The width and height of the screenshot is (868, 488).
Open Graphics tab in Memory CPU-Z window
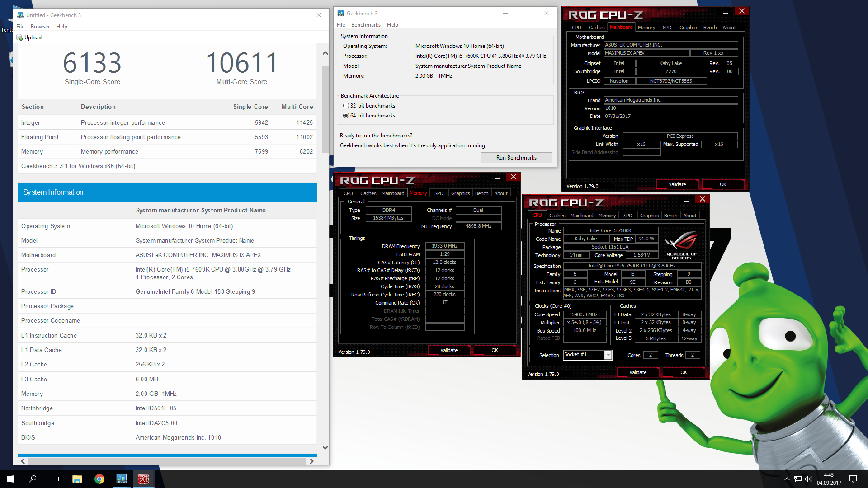tap(460, 193)
